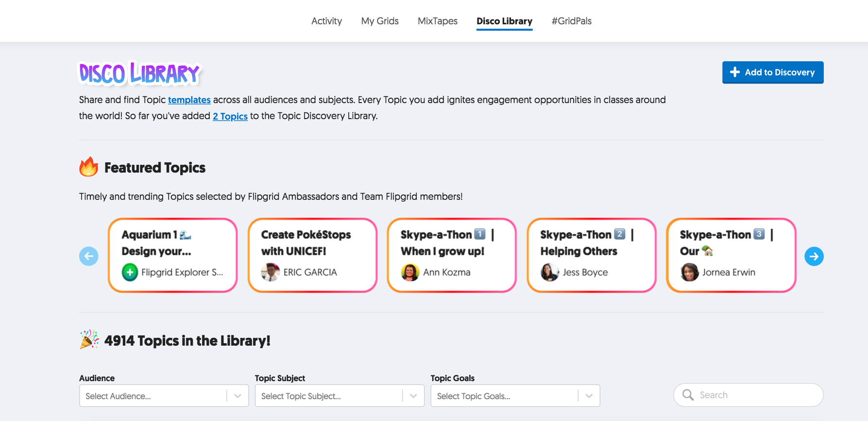Click Jess Boyce's avatar
Image resolution: width=868 pixels, height=421 pixels.
550,272
